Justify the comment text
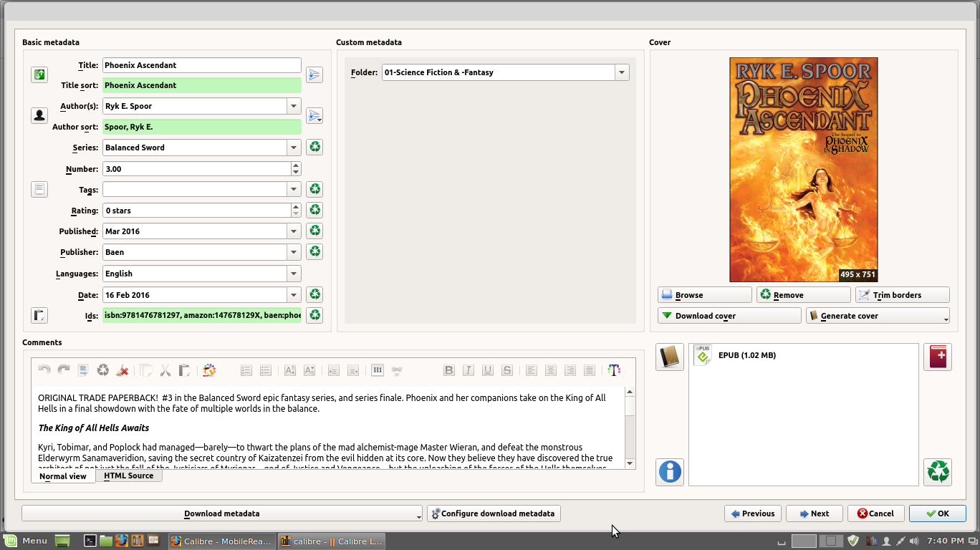 point(590,370)
